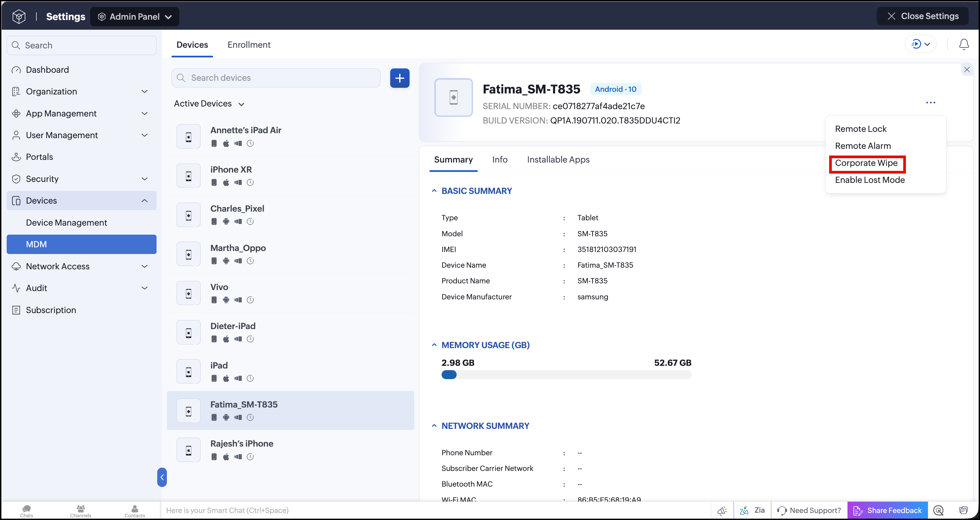Screen dimensions: 980x520
Task: Open the Info tab
Action: [x=499, y=160]
